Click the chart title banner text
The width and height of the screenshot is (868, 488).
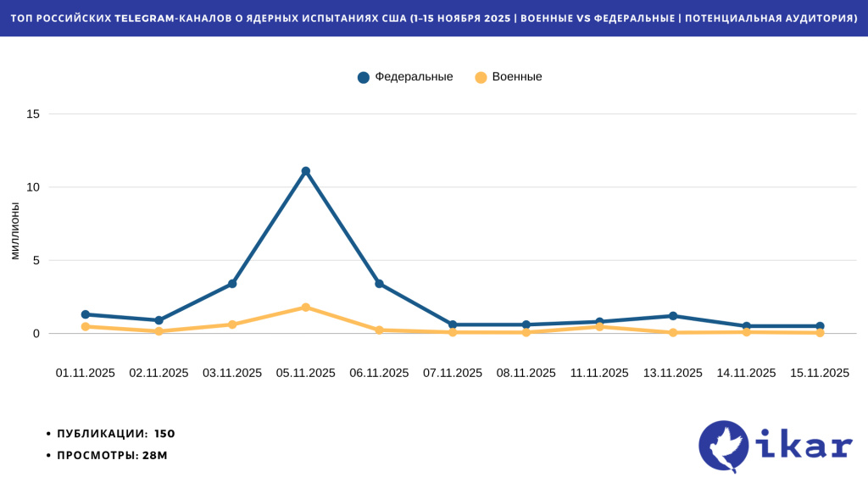point(434,18)
